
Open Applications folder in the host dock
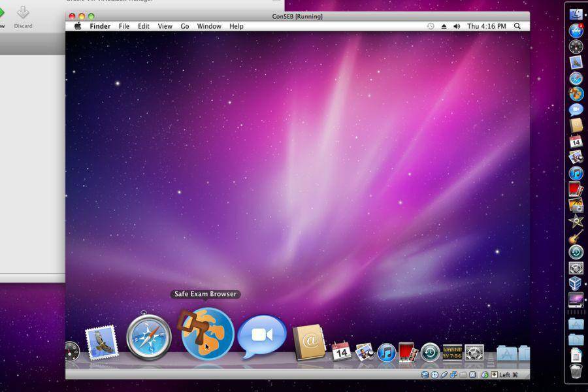click(576, 323)
